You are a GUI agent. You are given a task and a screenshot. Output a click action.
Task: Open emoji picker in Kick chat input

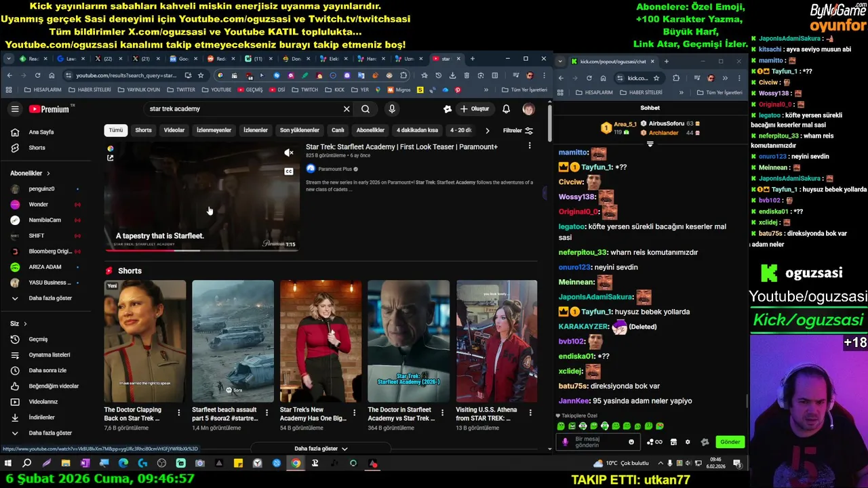pos(631,442)
